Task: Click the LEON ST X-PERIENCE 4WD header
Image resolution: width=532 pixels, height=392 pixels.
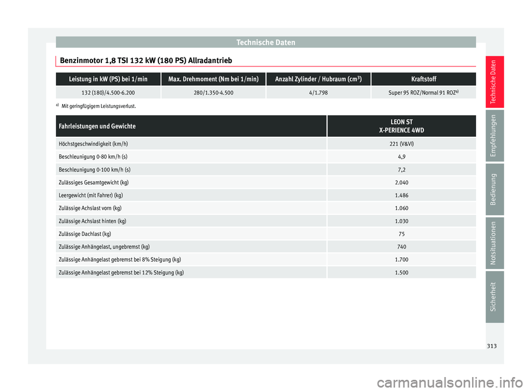Action: 402,126
